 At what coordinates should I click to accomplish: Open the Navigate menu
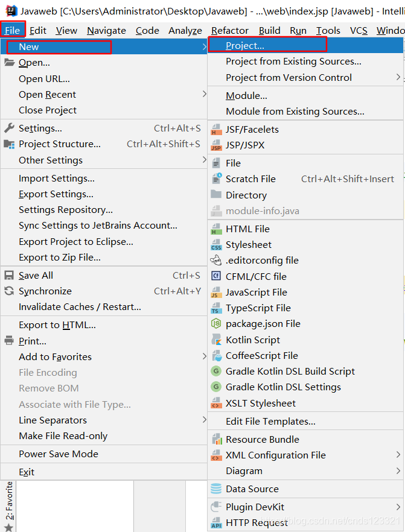point(106,31)
